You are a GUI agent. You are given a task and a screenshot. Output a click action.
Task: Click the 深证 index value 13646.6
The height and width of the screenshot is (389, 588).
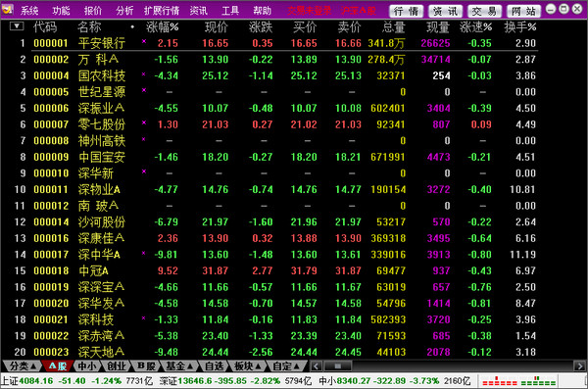pyautogui.click(x=195, y=381)
